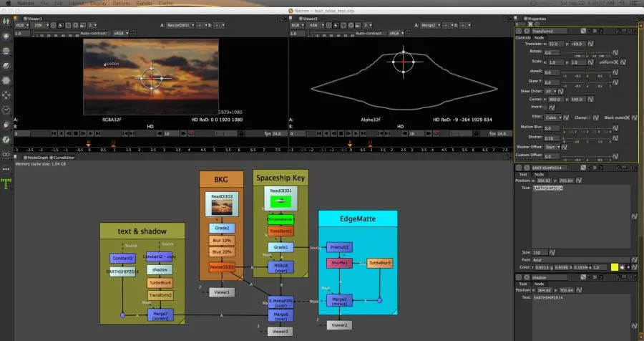
Task: Open the Transform2 node settings gear icon
Action: click(x=527, y=31)
